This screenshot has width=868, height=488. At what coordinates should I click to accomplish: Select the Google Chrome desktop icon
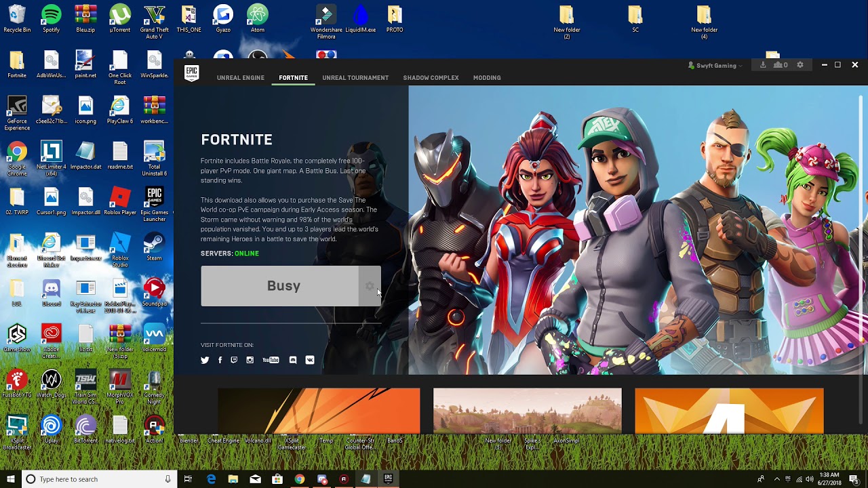[17, 159]
